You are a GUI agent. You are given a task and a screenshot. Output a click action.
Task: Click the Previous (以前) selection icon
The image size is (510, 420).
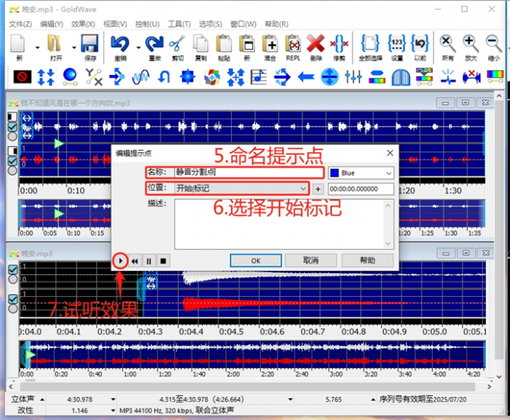(420, 43)
